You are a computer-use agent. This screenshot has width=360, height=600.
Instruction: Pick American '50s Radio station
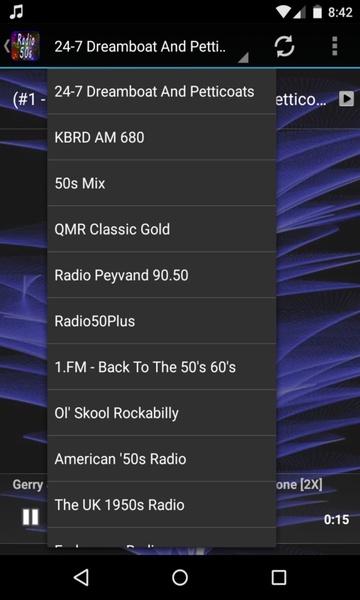click(x=161, y=458)
